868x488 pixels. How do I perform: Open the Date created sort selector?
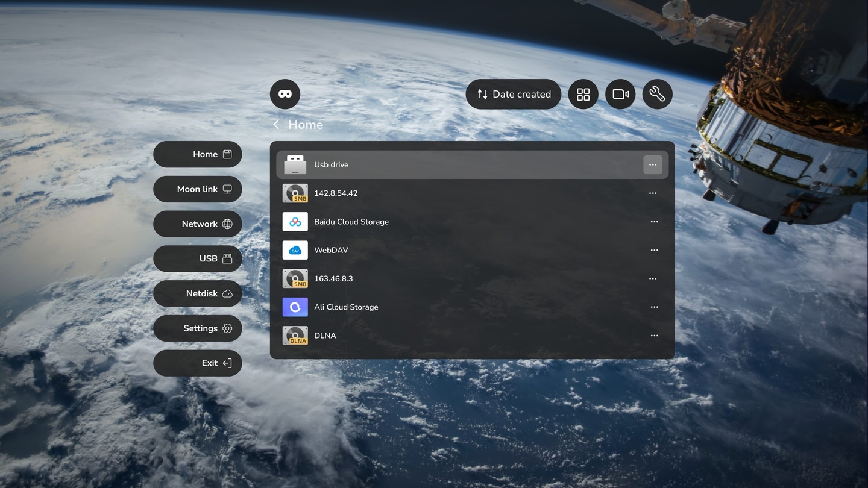point(513,94)
